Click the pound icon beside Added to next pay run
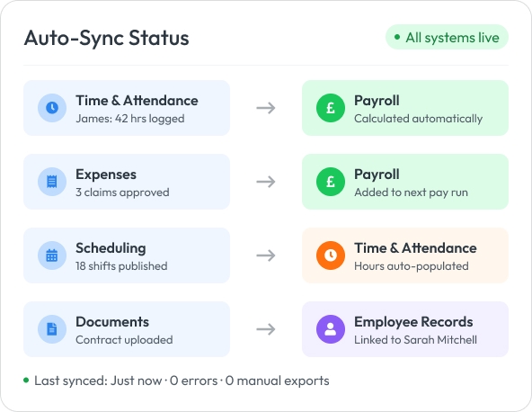532x412 pixels. 331,182
